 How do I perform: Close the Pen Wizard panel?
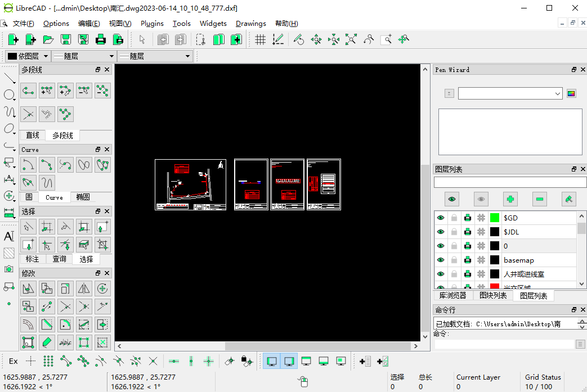click(582, 70)
